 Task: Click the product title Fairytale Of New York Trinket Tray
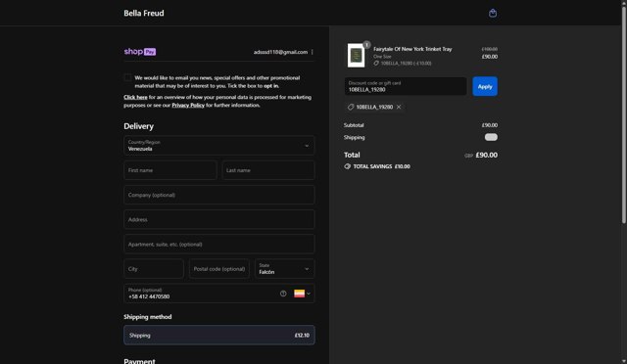[x=412, y=49]
